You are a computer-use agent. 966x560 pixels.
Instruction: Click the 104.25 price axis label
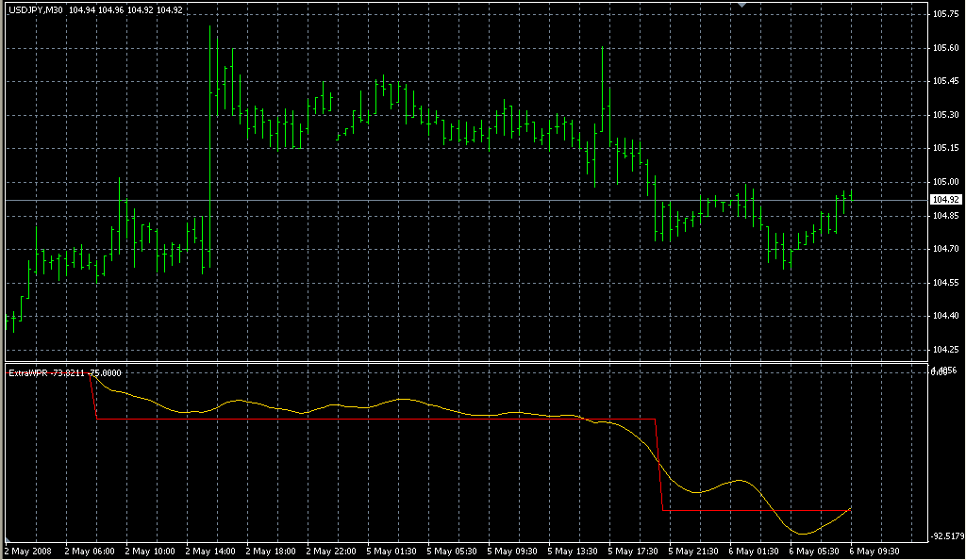point(945,349)
